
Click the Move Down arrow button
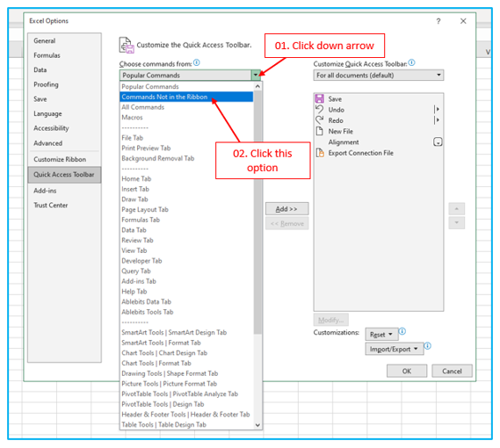tap(457, 222)
